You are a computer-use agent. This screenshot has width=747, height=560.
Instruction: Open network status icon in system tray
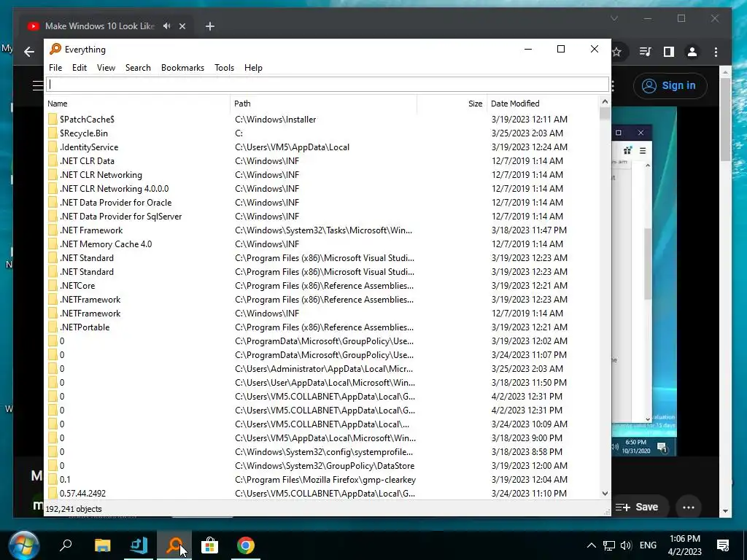(x=609, y=545)
